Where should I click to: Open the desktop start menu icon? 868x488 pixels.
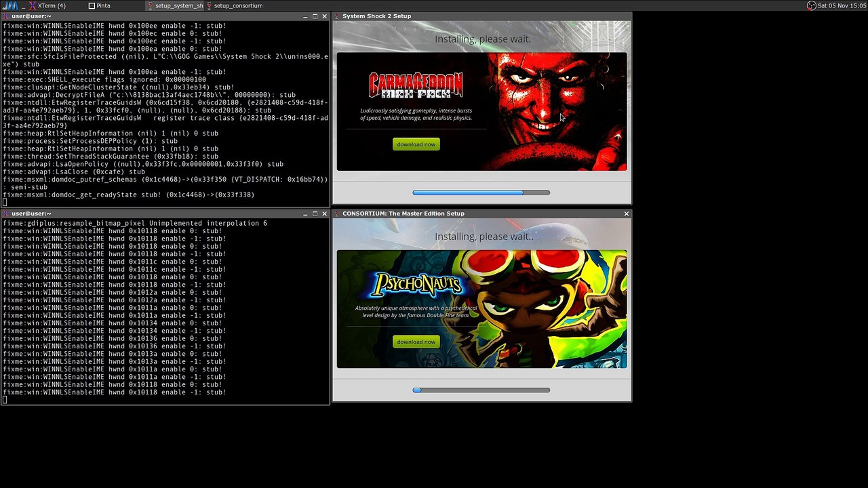pos(9,5)
